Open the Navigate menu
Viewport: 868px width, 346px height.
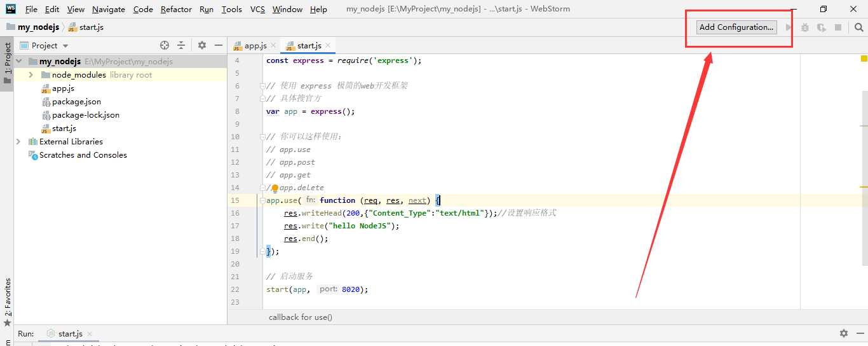(x=109, y=9)
